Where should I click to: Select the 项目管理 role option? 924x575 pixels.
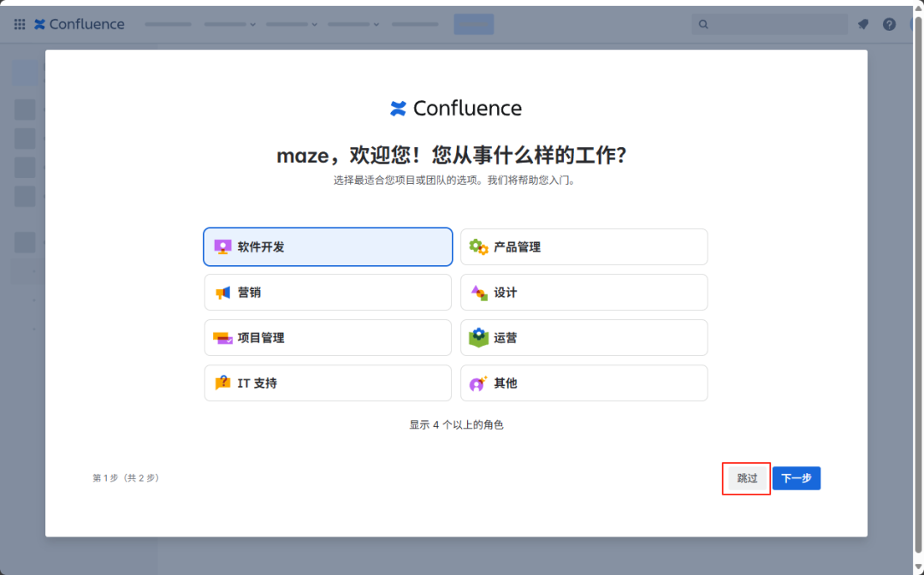click(x=328, y=337)
